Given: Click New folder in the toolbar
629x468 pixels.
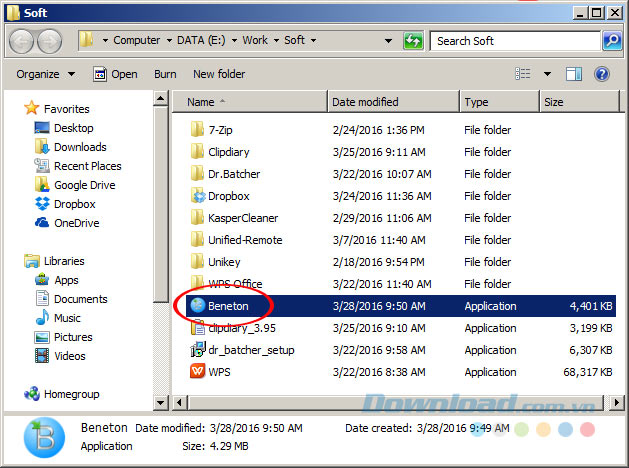Looking at the screenshot, I should 219,74.
